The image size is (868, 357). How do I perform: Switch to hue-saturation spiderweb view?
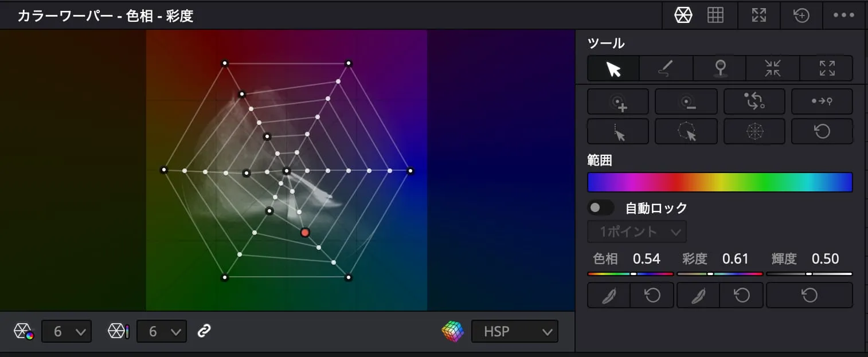click(x=683, y=15)
